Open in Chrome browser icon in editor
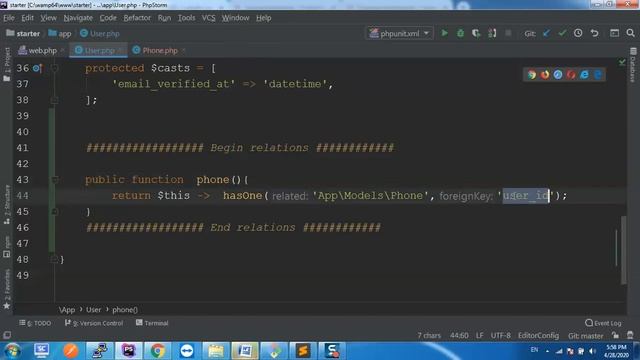 [531, 75]
